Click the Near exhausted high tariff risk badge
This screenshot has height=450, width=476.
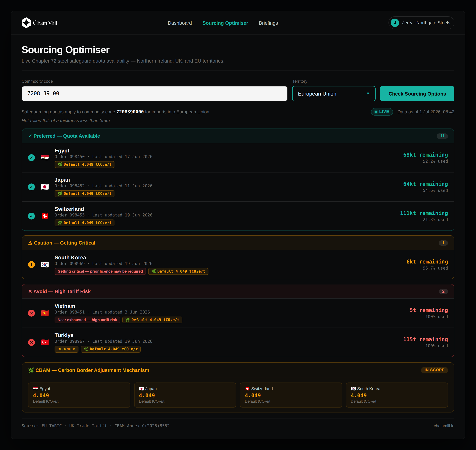[x=87, y=320]
